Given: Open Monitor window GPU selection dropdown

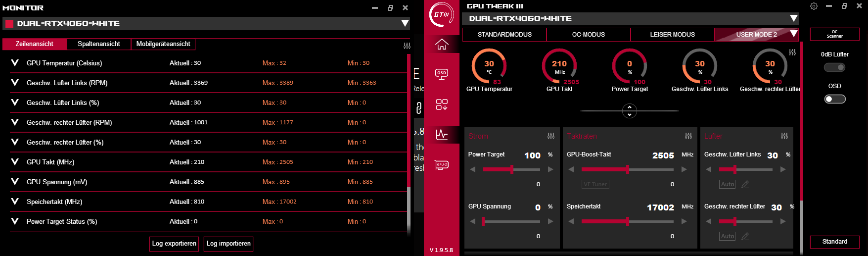Looking at the screenshot, I should click(x=405, y=23).
